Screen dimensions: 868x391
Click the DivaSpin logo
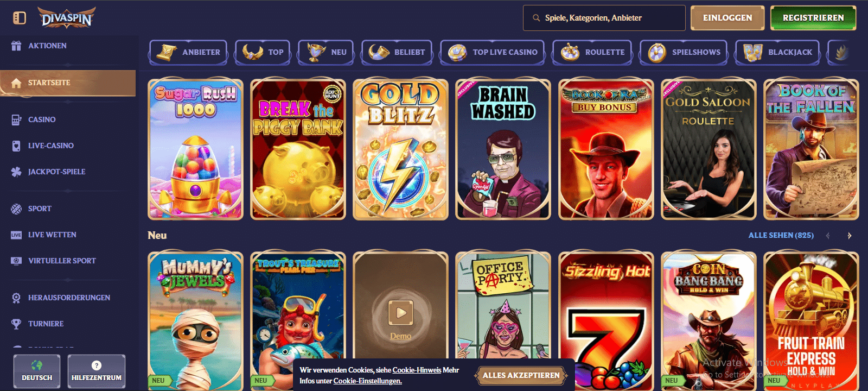point(67,17)
